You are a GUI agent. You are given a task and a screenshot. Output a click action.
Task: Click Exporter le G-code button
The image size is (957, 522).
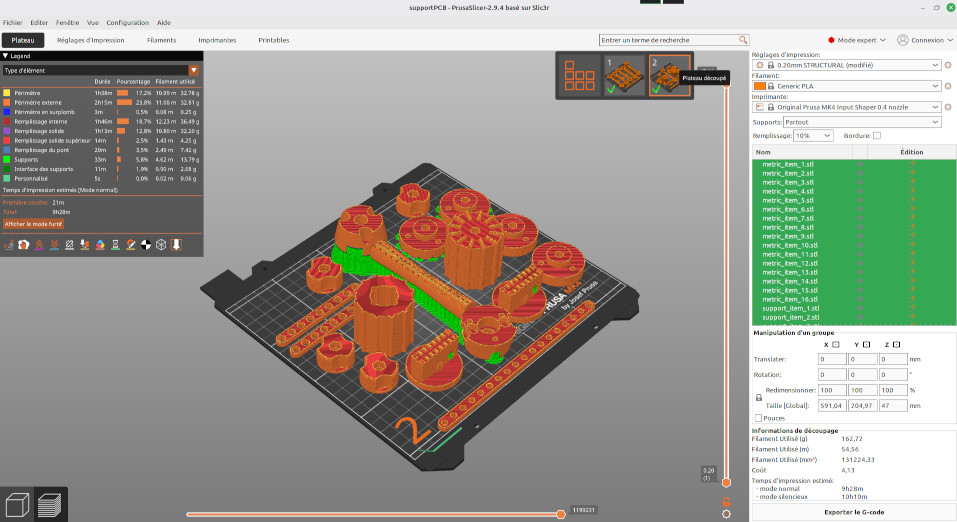click(853, 512)
